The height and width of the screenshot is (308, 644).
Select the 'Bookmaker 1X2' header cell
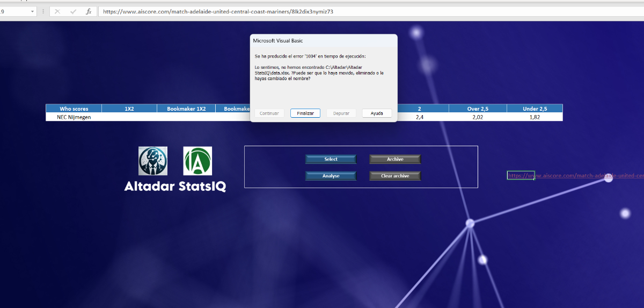[x=186, y=109]
